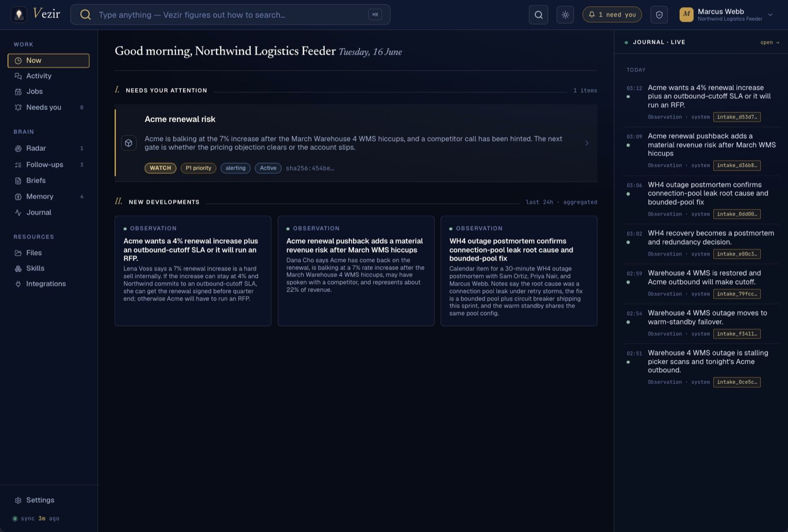
Task: Click the JOURNAL · LIVE header
Action: [x=659, y=42]
